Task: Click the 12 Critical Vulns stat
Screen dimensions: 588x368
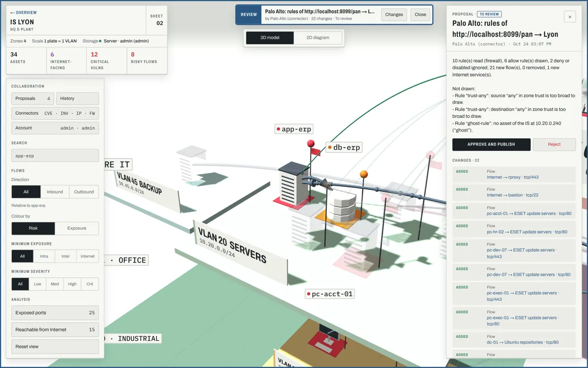Action: pyautogui.click(x=107, y=61)
